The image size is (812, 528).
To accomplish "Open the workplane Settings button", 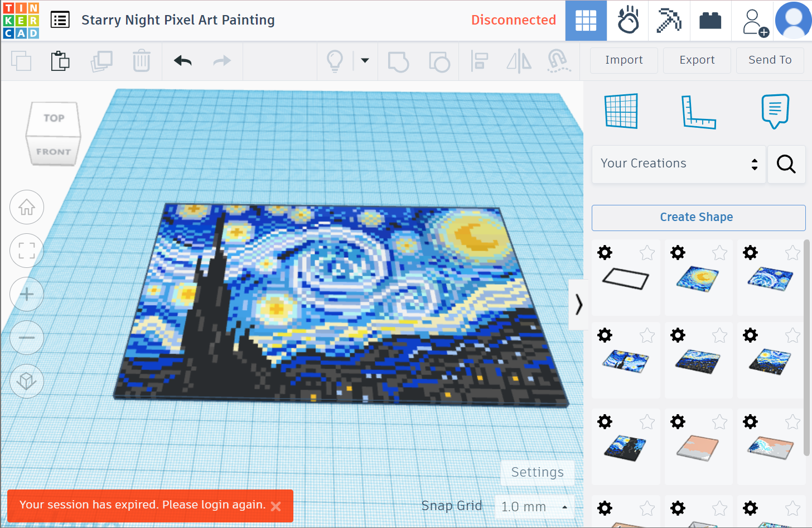I will pyautogui.click(x=538, y=472).
